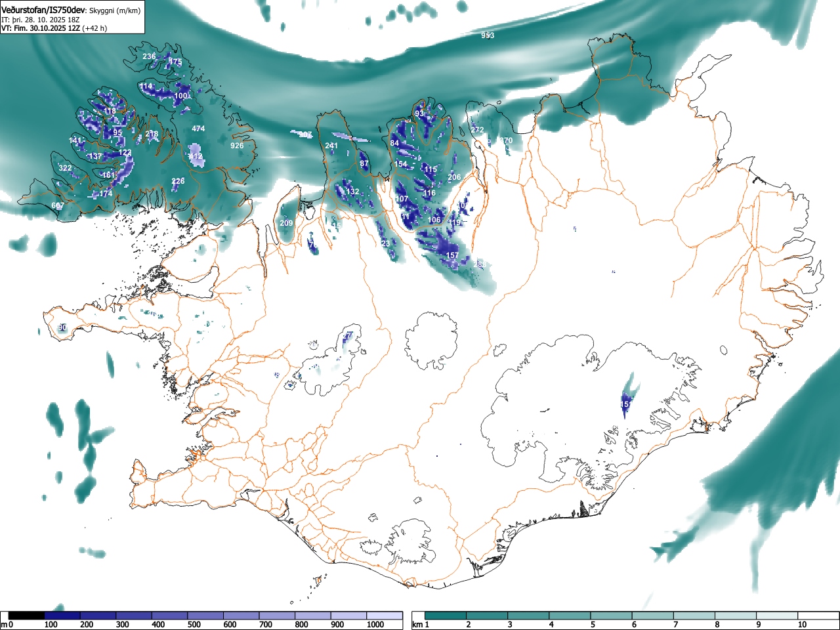Click the visibility value 154 on the map
Viewport: 840px width, 630px height.
click(x=401, y=164)
